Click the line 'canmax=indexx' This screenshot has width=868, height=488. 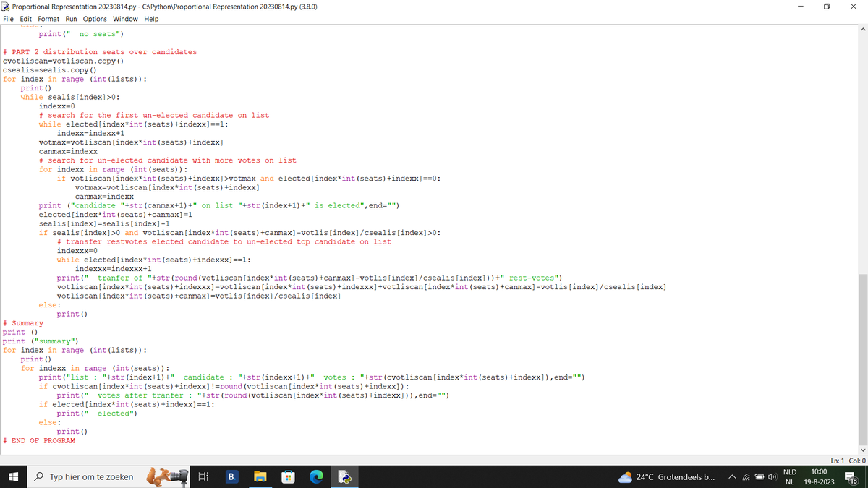pos(68,152)
